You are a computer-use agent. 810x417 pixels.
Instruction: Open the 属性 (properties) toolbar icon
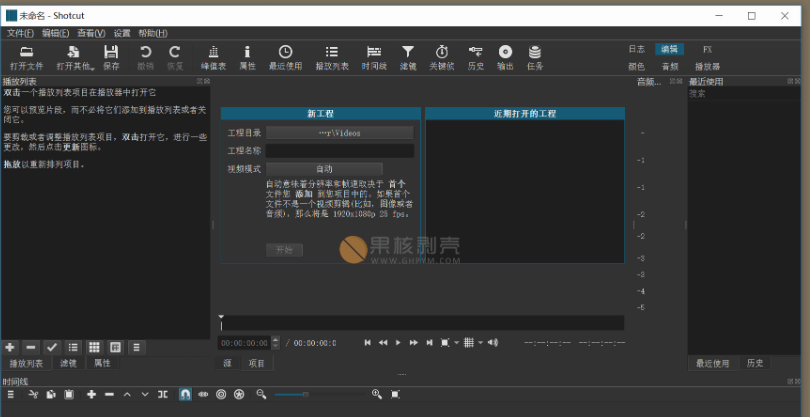(x=247, y=57)
